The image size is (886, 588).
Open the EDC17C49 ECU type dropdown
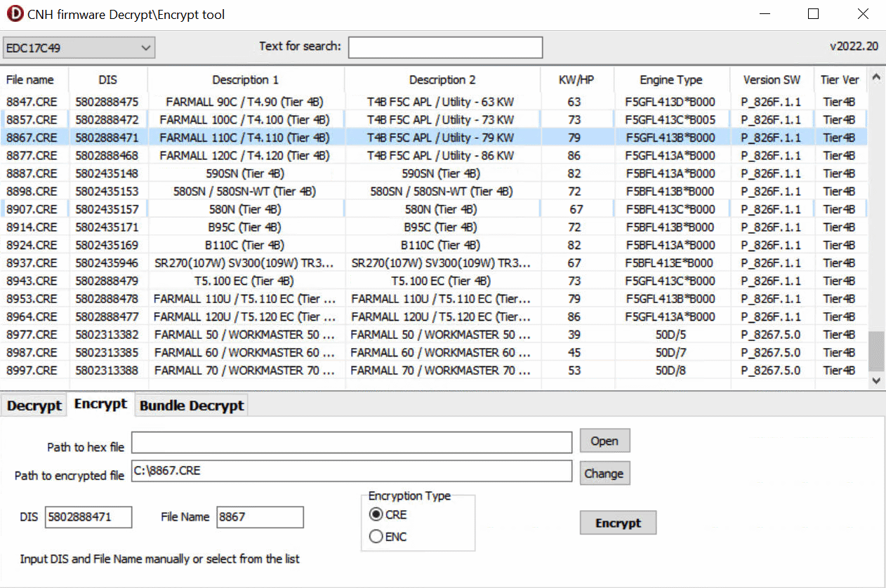coord(77,47)
